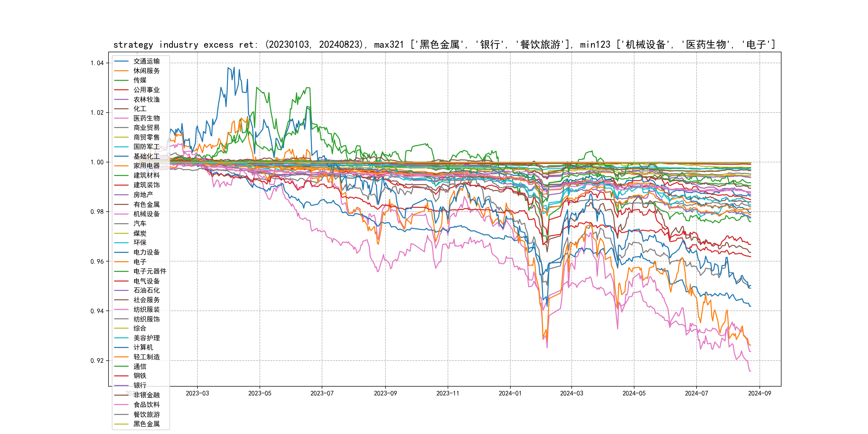Click the 传媒 green legend line

pos(121,80)
